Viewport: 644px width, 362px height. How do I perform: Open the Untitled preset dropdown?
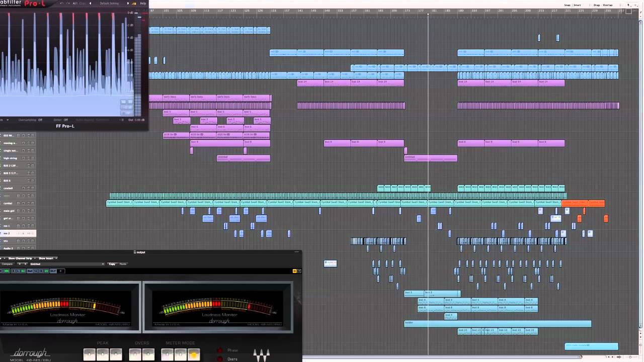click(x=67, y=264)
